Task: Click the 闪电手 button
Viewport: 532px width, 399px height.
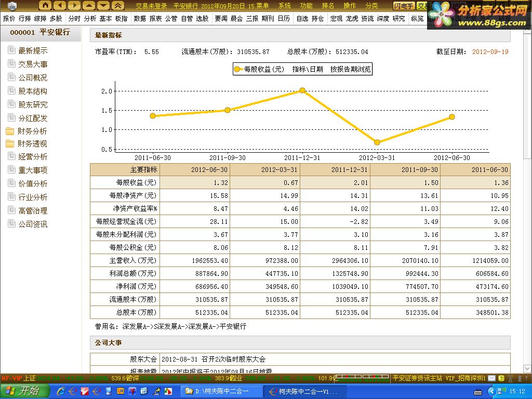Action: [404, 6]
